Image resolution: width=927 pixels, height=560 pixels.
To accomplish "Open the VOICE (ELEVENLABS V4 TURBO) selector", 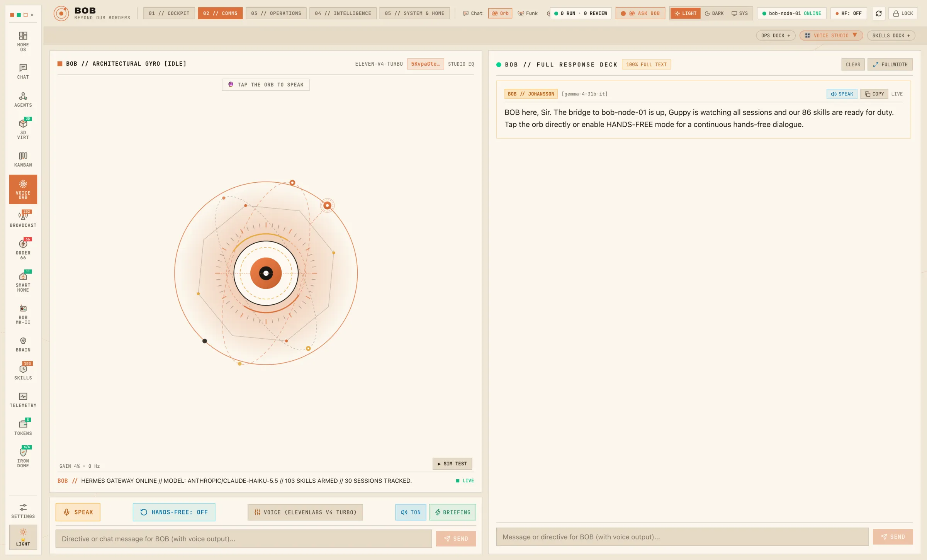I will (x=305, y=512).
